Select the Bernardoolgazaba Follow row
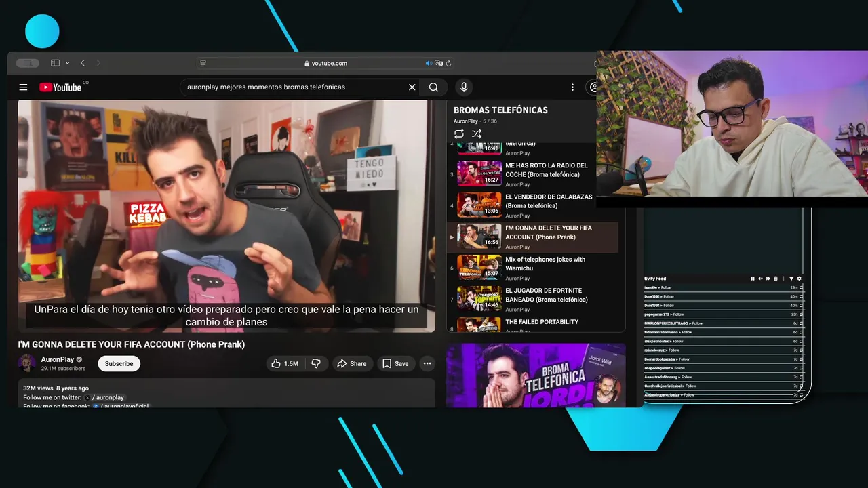 click(724, 359)
